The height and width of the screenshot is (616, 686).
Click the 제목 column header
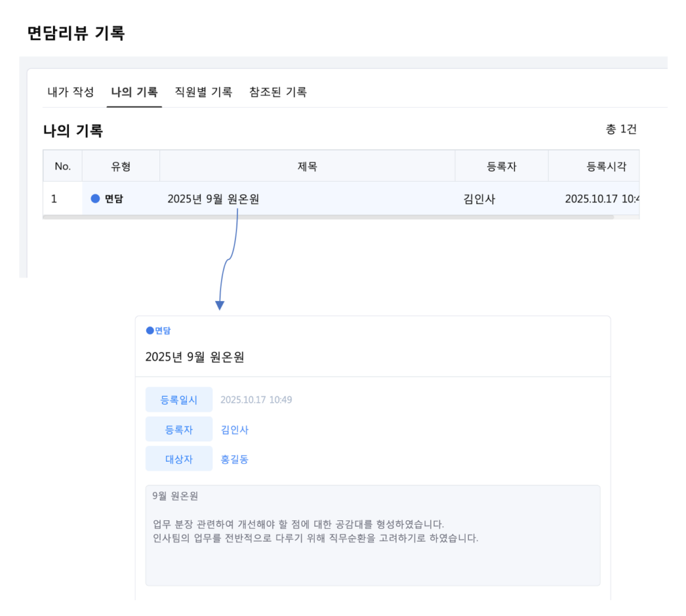click(307, 166)
